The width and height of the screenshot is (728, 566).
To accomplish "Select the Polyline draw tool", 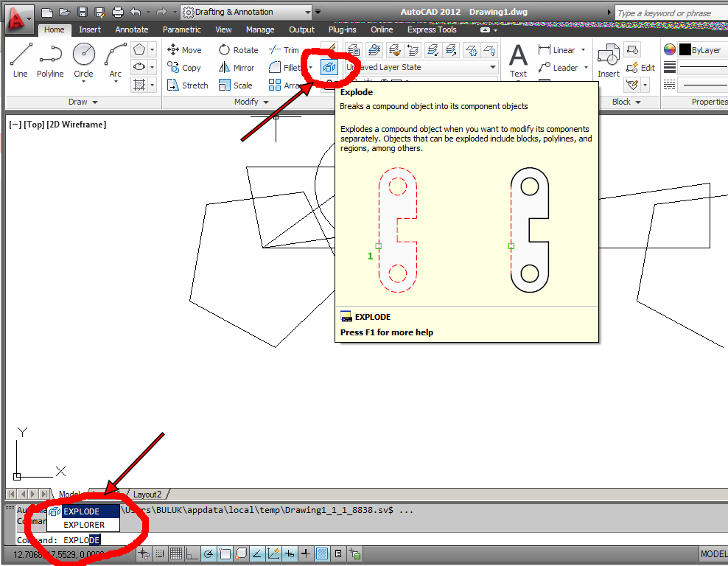I will coord(50,60).
